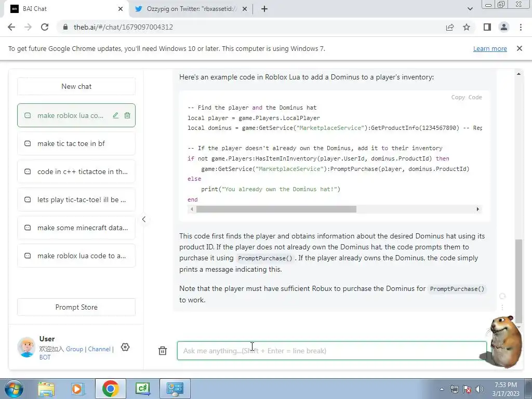Share this page icon in address bar

click(450, 27)
